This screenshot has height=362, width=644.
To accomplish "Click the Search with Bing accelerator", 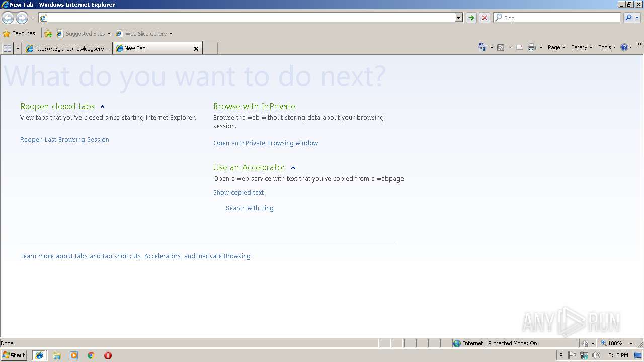I will tap(250, 208).
